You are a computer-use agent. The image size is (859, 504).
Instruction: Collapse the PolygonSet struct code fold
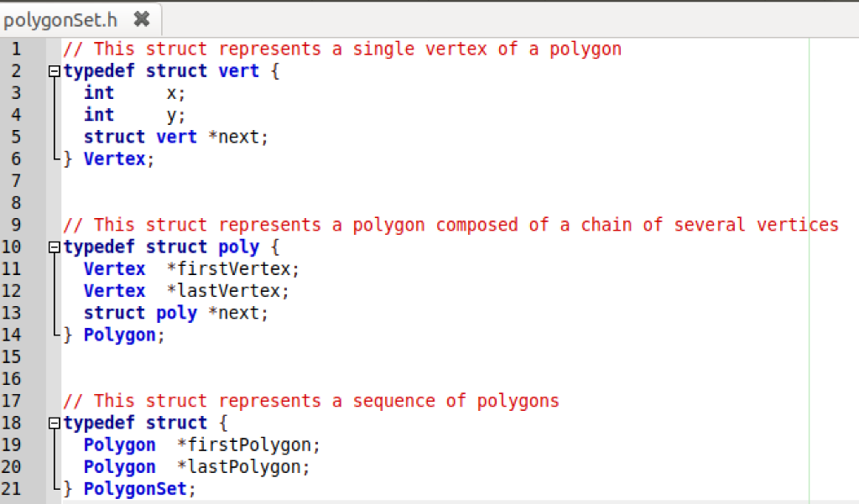coord(53,423)
